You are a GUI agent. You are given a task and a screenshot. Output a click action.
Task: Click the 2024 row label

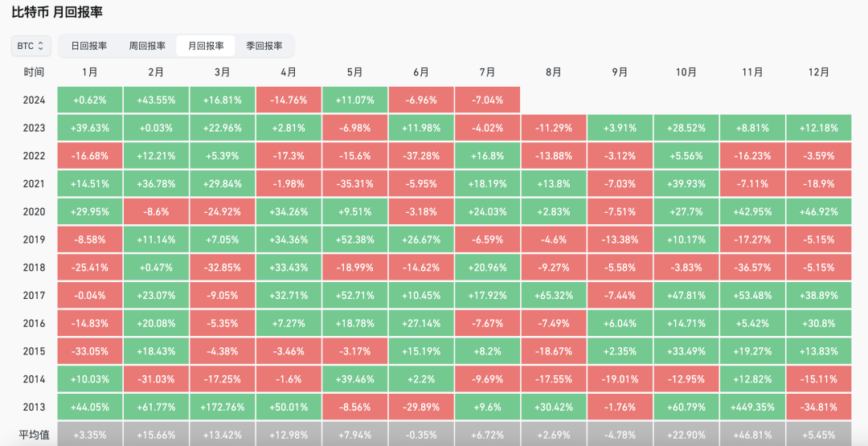tap(34, 100)
